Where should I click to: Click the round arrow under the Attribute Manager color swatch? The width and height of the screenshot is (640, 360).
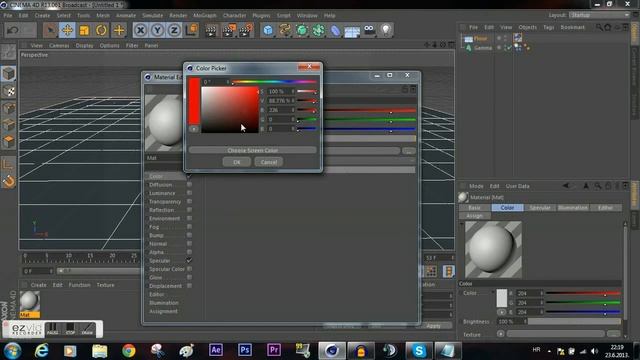[501, 312]
